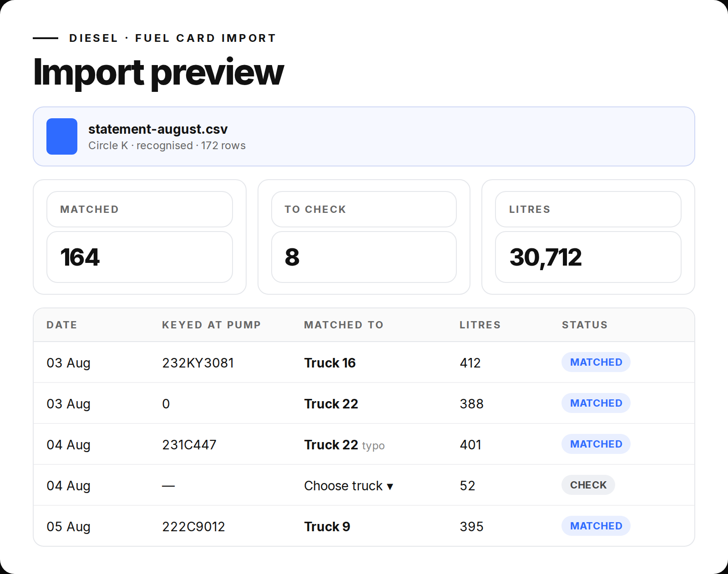The width and height of the screenshot is (728, 574).
Task: Click the MATCHED count card label
Action: coord(90,209)
